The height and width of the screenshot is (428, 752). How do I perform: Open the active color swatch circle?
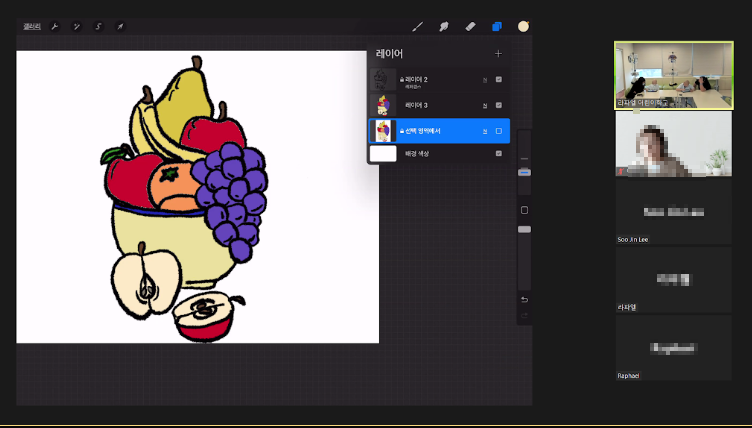(x=523, y=26)
